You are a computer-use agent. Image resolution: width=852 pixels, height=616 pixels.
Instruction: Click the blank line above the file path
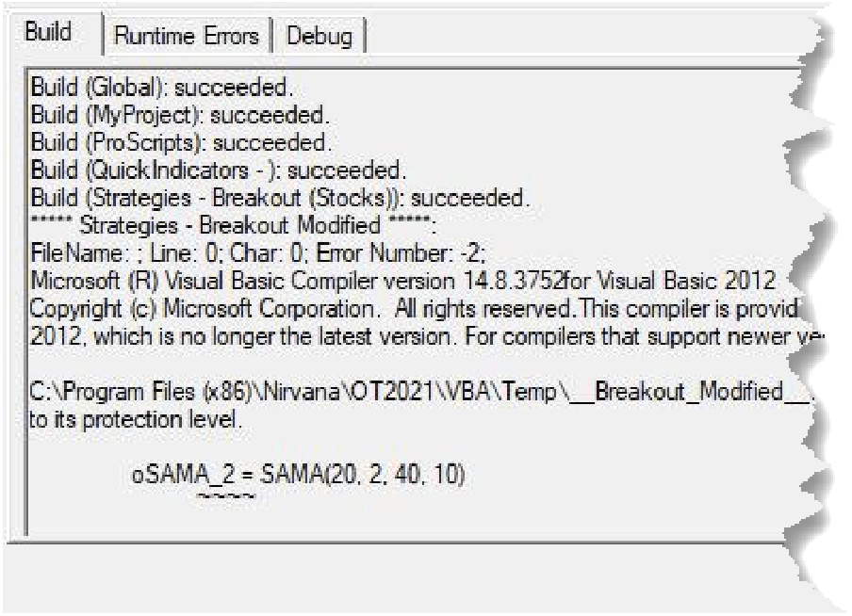coord(407,365)
